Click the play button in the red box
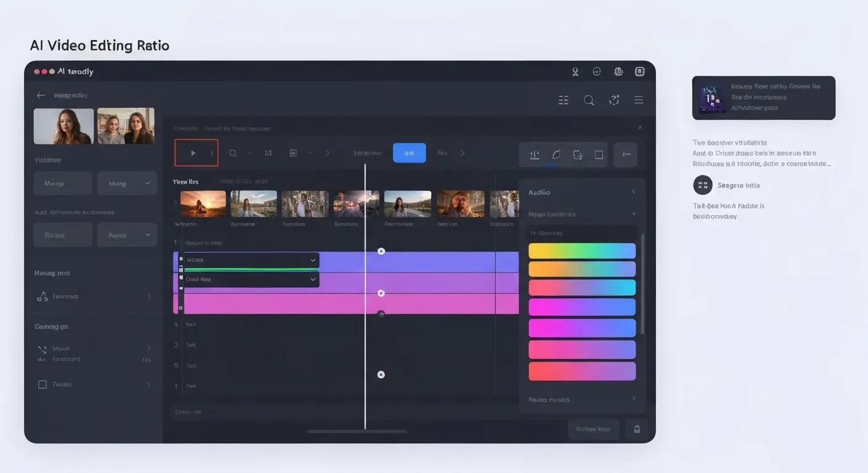 click(193, 153)
